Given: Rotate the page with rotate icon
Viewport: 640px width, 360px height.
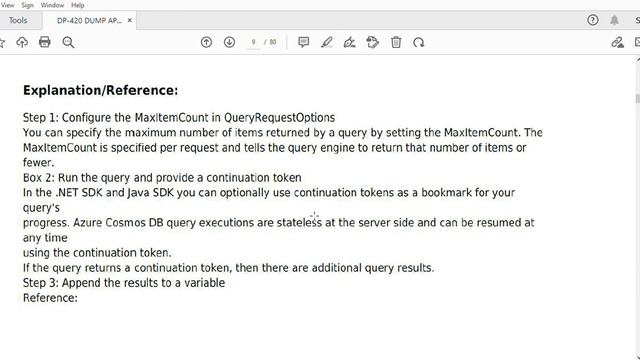Looking at the screenshot, I should pyautogui.click(x=419, y=42).
